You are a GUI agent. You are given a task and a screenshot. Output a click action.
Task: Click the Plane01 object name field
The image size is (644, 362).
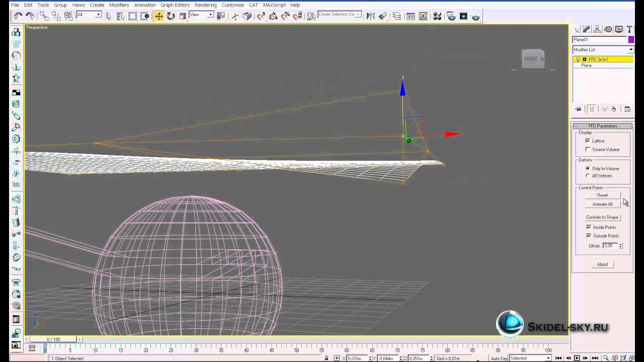point(599,40)
